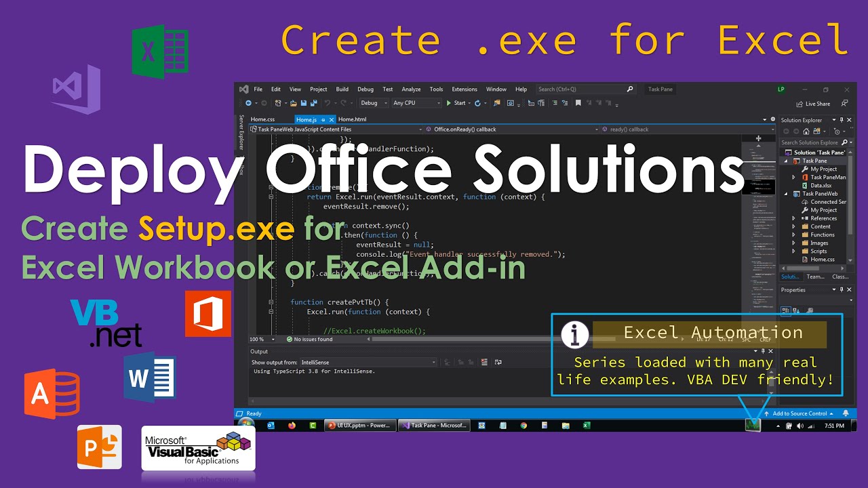Collapse the Task PaneWeb project node
Screen dimensions: 868x488
785,194
